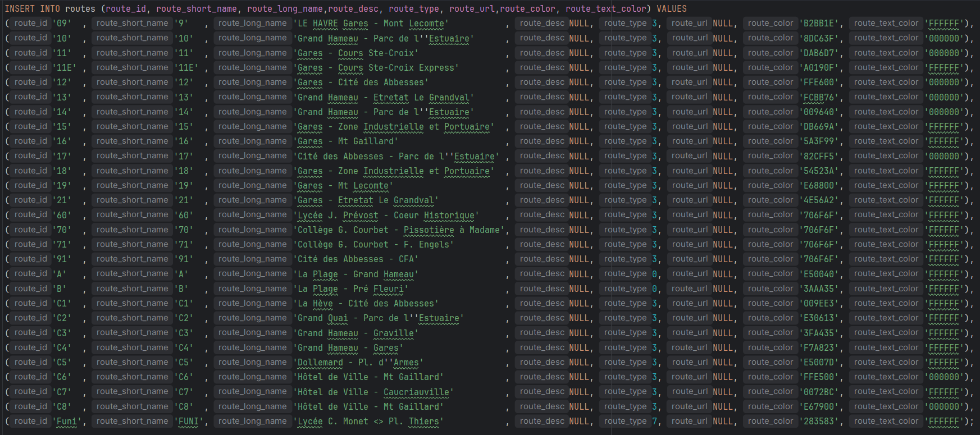Click the 'LE HAVRE Gares - Mont Lecomte' string
The height and width of the screenshot is (435, 980).
click(x=371, y=24)
